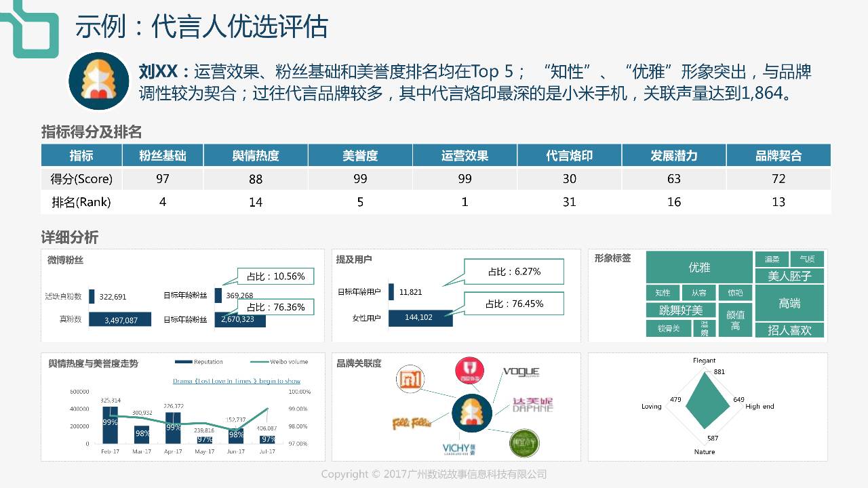Click the 得分(Score) row label

(x=81, y=179)
